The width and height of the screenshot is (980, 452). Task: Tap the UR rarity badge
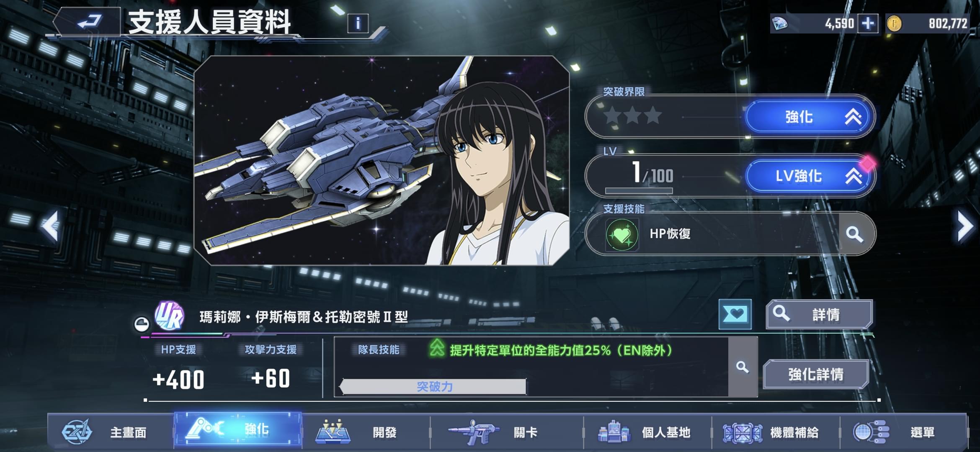click(169, 316)
